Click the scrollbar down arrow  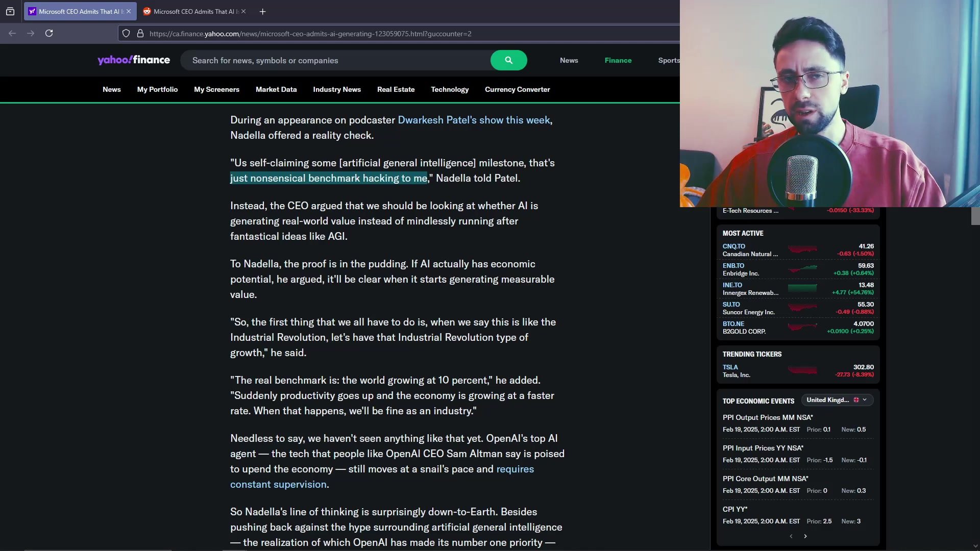[975, 546]
